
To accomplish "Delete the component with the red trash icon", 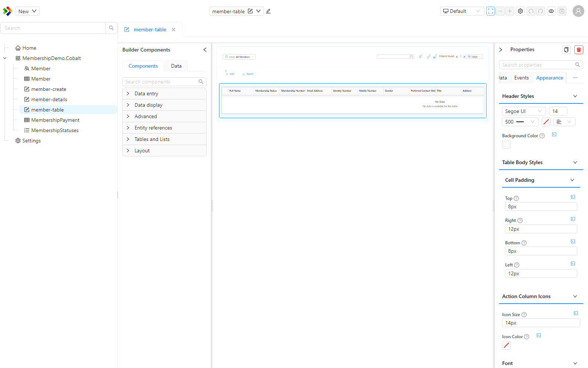I will 579,50.
